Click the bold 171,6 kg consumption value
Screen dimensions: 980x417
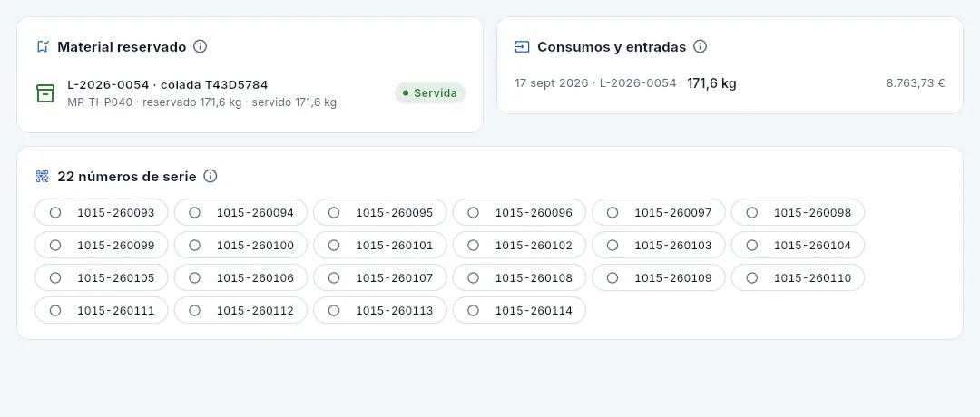coord(712,83)
